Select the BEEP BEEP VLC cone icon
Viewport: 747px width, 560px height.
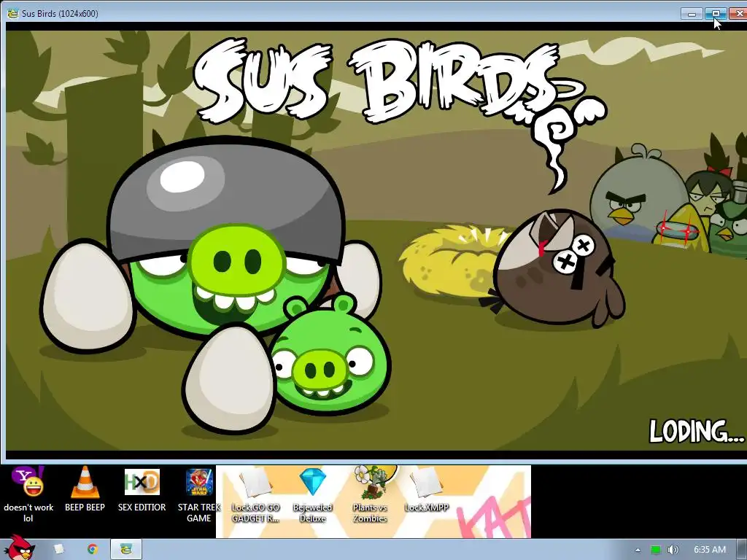[85, 489]
